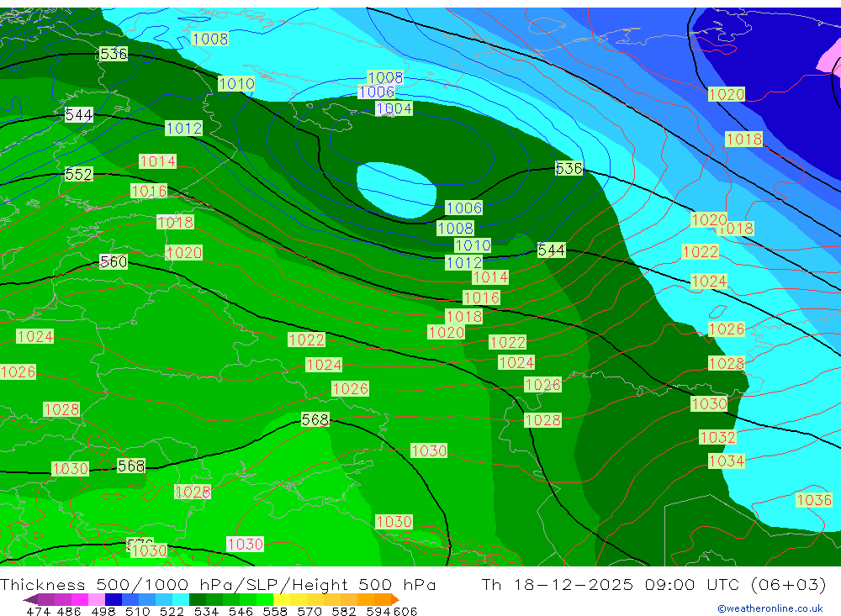Screen dimensions: 841x616
Task: Select the dark blue legend swatch above 510
Action: click(114, 599)
